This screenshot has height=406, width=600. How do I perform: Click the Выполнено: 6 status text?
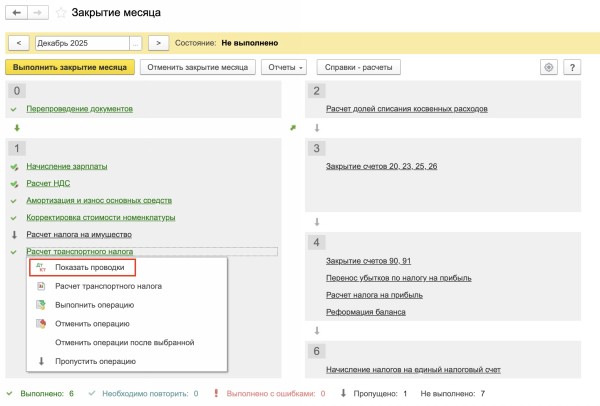(x=47, y=393)
